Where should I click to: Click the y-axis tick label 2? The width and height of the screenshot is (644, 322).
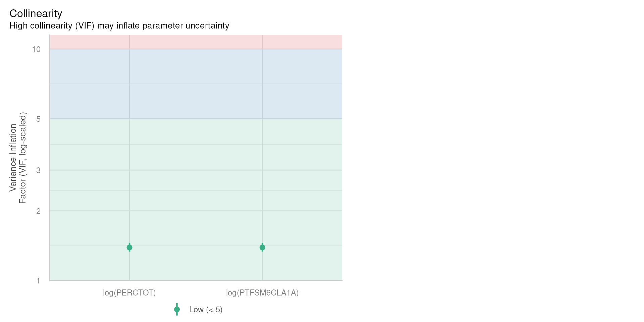38,211
